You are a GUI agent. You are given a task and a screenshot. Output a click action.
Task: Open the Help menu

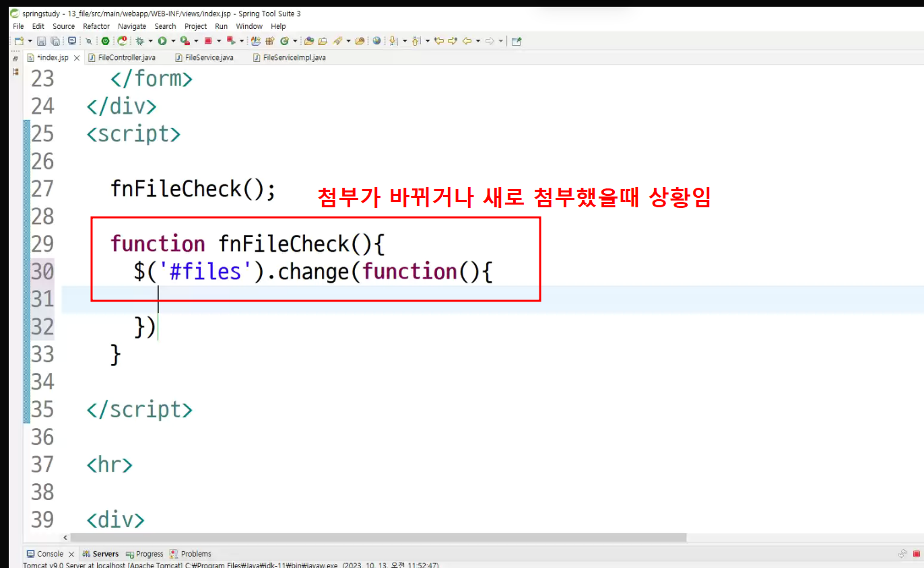(x=278, y=26)
